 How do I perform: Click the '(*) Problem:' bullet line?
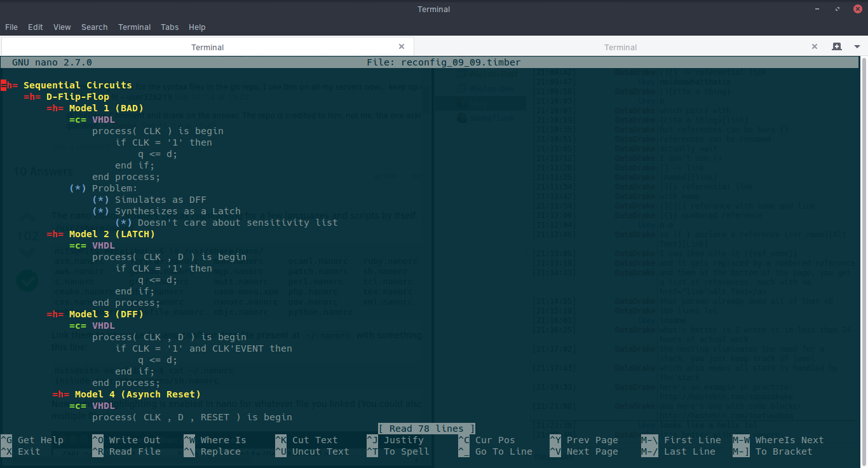coord(103,188)
